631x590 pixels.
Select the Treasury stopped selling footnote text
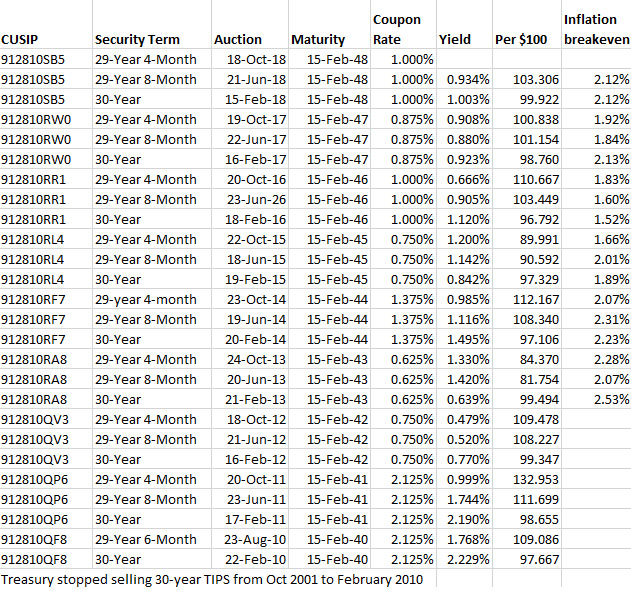(212, 579)
